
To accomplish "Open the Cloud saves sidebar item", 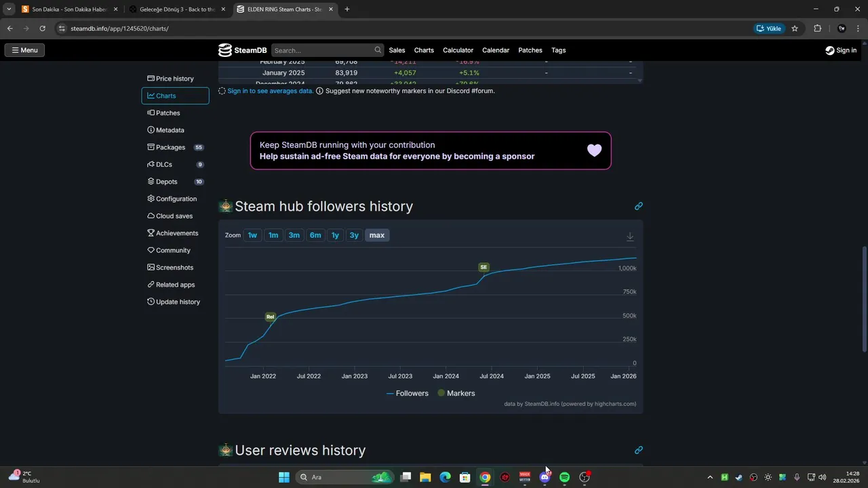I will click(175, 216).
